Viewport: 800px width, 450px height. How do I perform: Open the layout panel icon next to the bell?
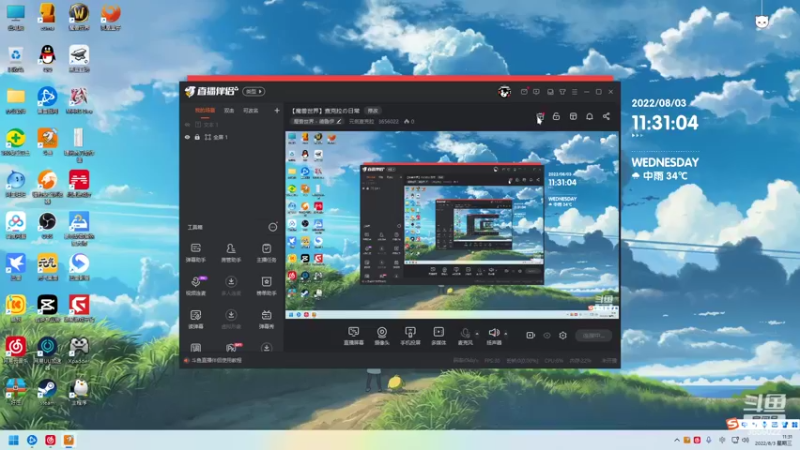click(x=573, y=116)
